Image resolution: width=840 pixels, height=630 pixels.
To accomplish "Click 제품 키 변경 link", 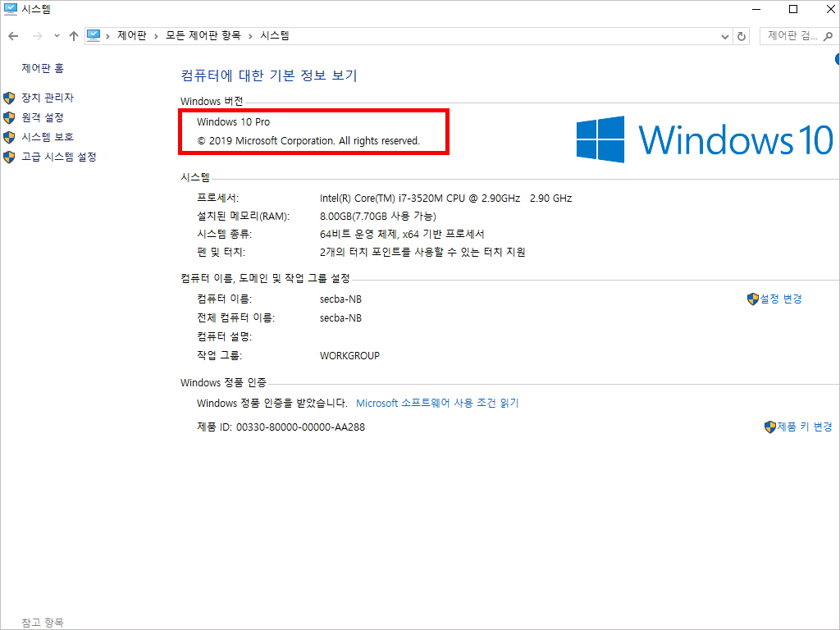I will pyautogui.click(x=805, y=427).
